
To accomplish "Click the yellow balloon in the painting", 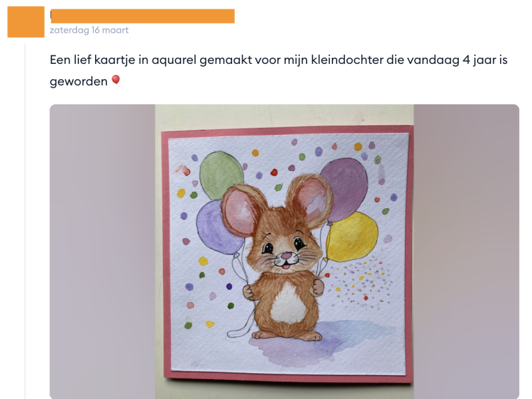I will click(x=352, y=237).
